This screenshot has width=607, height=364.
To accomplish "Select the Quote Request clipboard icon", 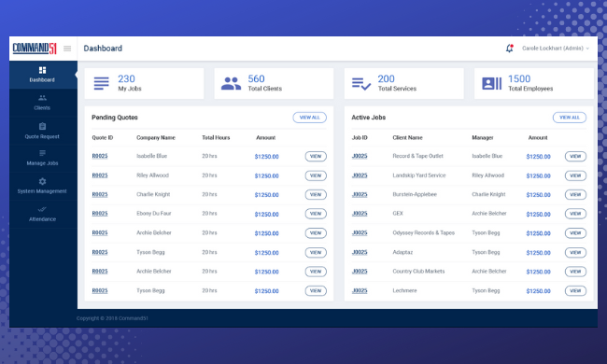I will (x=43, y=126).
